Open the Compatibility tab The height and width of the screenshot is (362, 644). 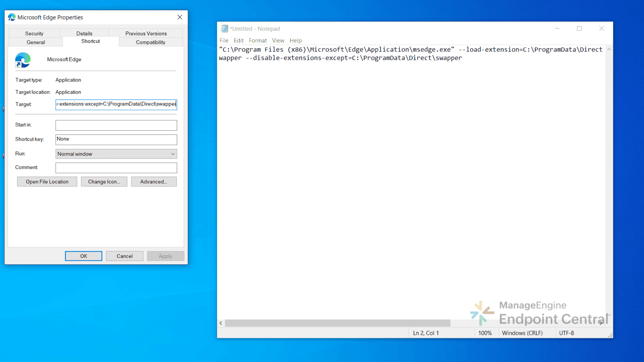[151, 42]
